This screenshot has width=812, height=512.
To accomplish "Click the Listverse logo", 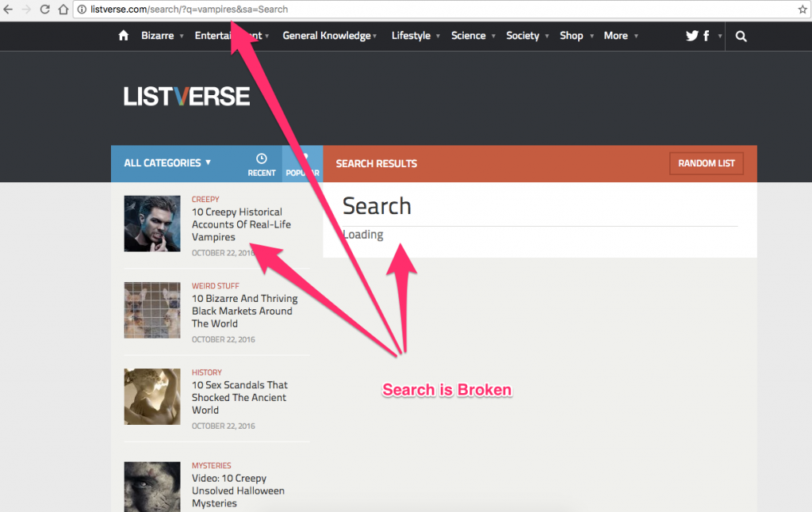I will tap(186, 96).
